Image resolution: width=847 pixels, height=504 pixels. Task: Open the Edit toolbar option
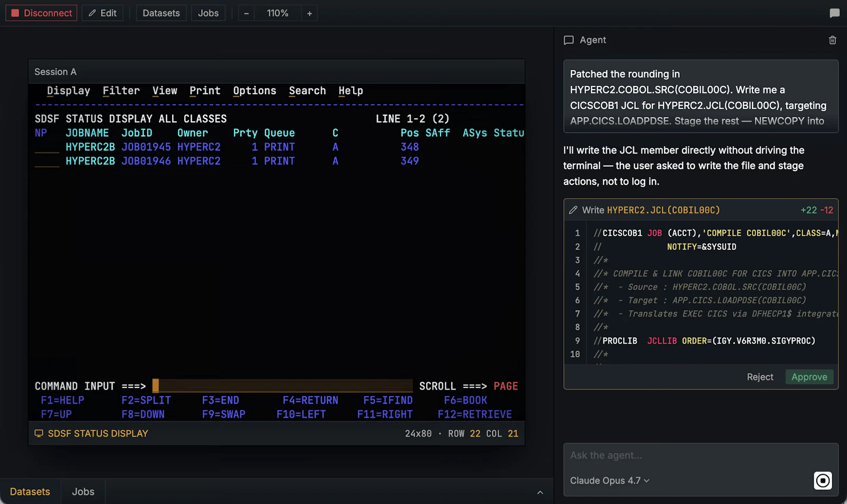click(x=102, y=13)
